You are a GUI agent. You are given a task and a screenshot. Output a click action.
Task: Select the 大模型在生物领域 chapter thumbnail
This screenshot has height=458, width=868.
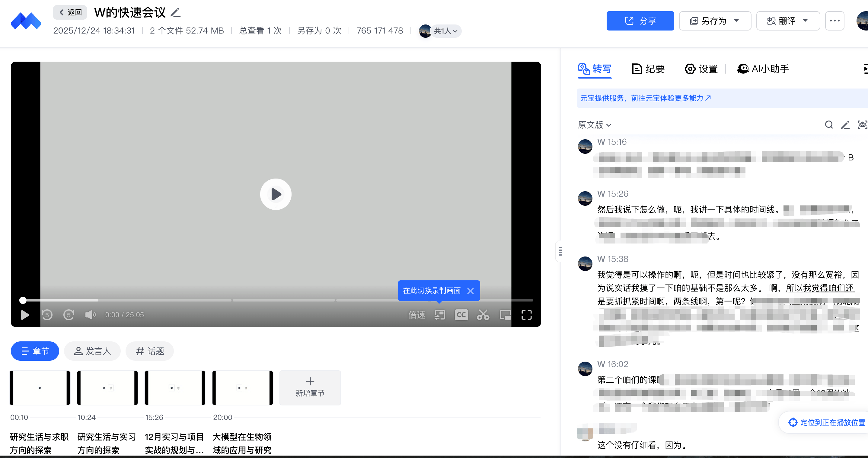click(242, 388)
